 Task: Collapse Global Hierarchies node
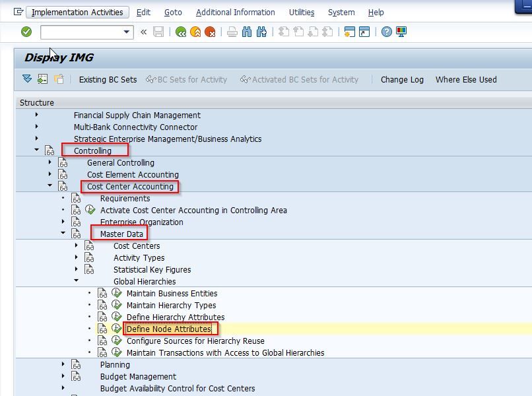point(77,280)
